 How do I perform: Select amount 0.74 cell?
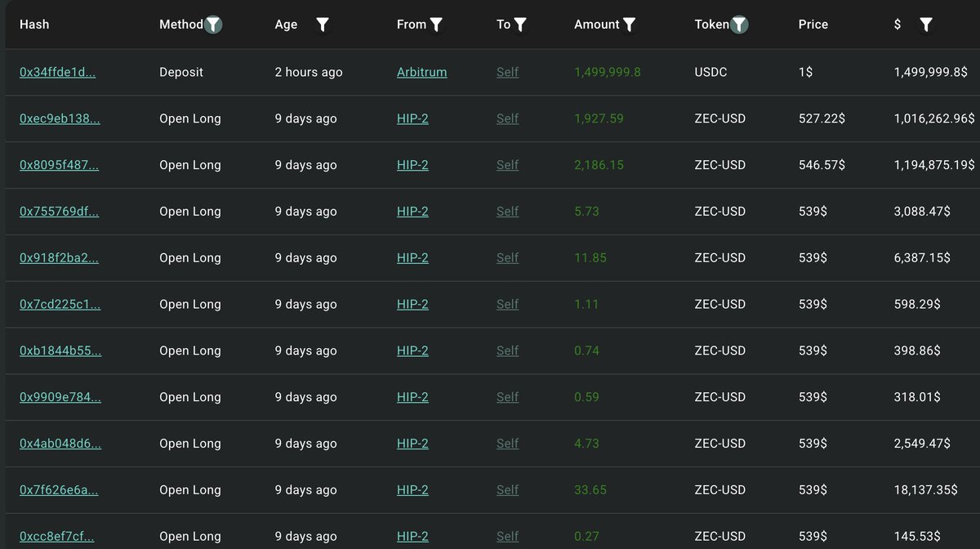tap(586, 351)
